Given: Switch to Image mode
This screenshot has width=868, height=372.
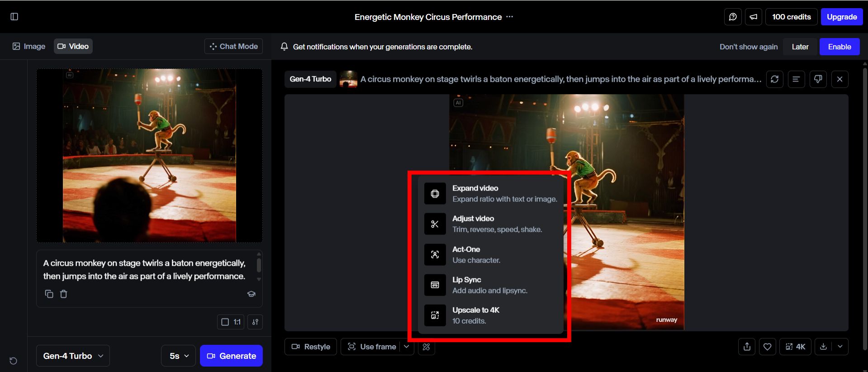Looking at the screenshot, I should [x=29, y=46].
